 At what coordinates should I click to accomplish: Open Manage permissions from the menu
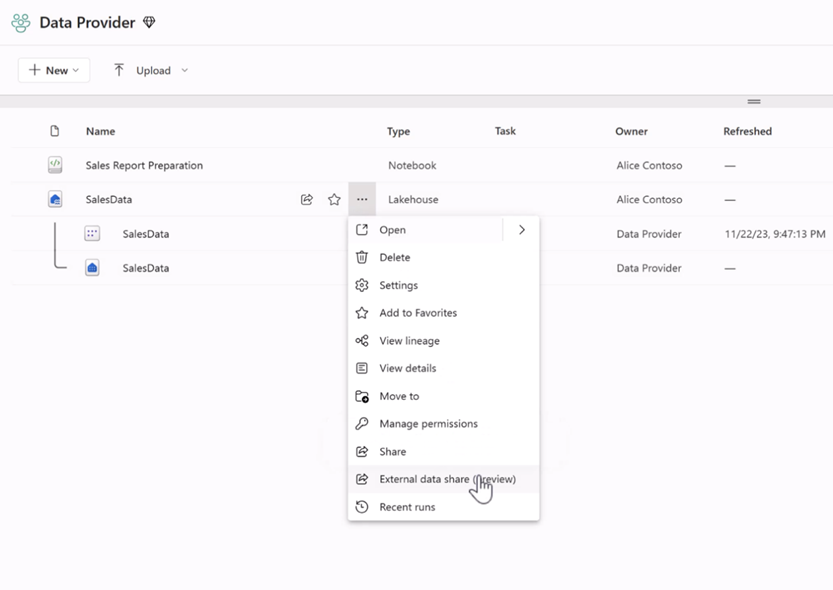point(428,424)
